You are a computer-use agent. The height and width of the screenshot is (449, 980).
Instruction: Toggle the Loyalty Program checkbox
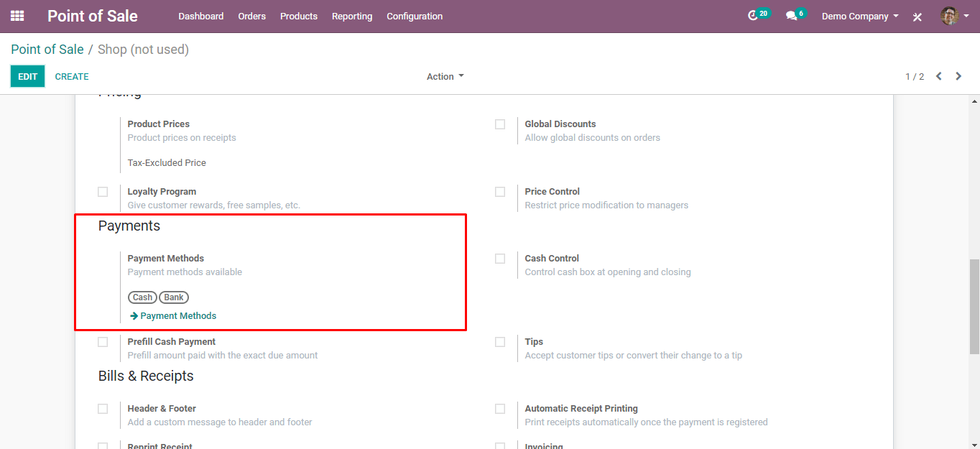point(103,192)
